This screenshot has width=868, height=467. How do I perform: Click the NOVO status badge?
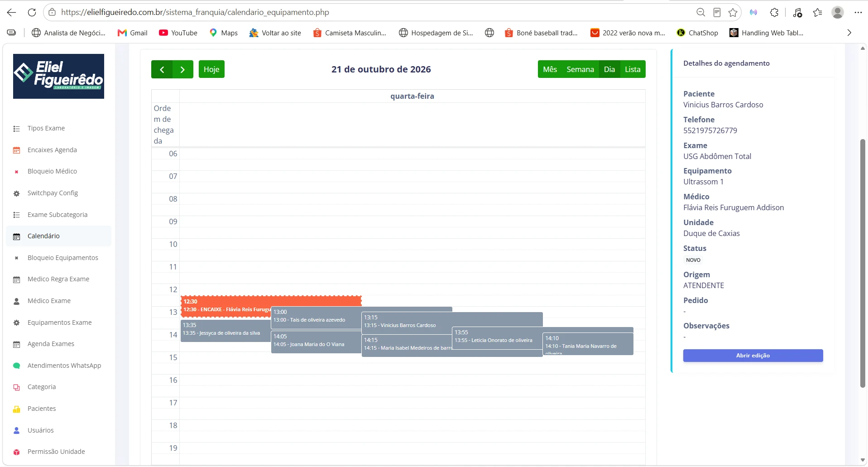point(693,260)
